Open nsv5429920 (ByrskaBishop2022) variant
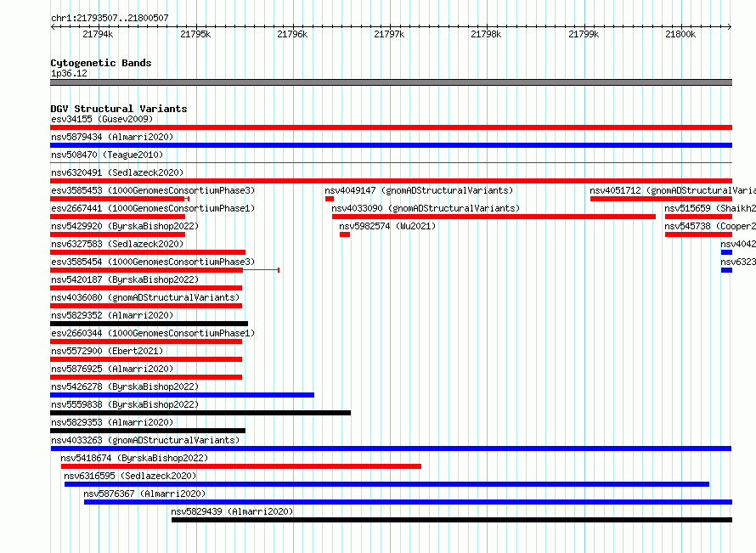Viewport: 756px width, 553px height. pos(125,226)
